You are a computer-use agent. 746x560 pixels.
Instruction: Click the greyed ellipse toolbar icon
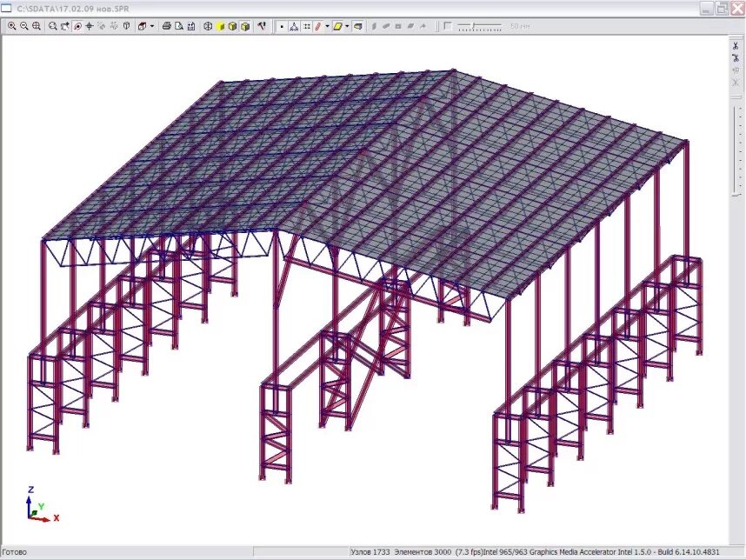pos(386,26)
